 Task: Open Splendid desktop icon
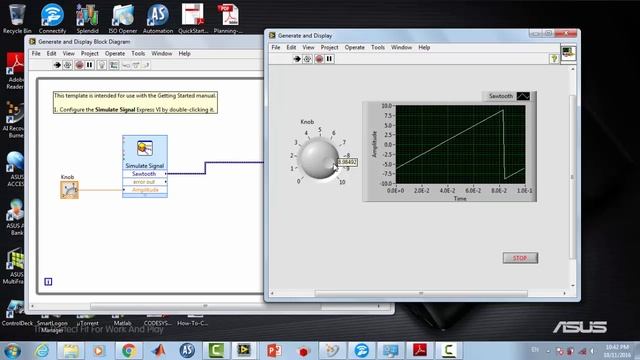(87, 18)
